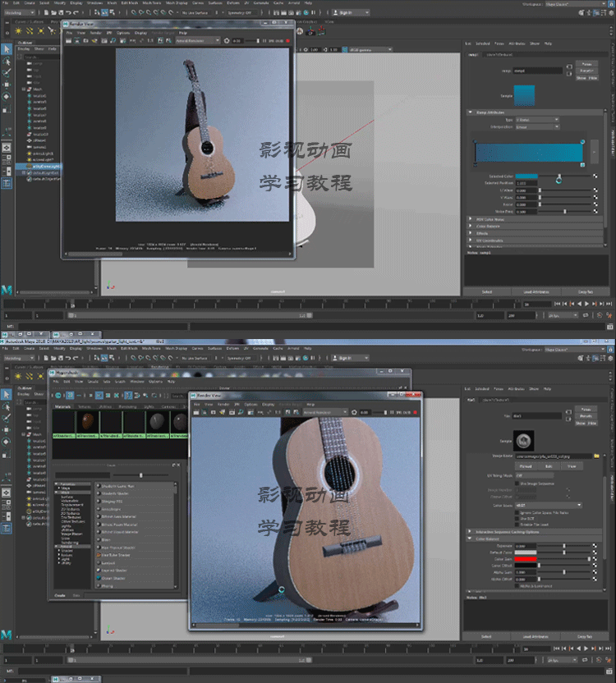Enable the Use BOT checkbox
Viewport: 616px width, 683px height.
pyautogui.click(x=517, y=519)
